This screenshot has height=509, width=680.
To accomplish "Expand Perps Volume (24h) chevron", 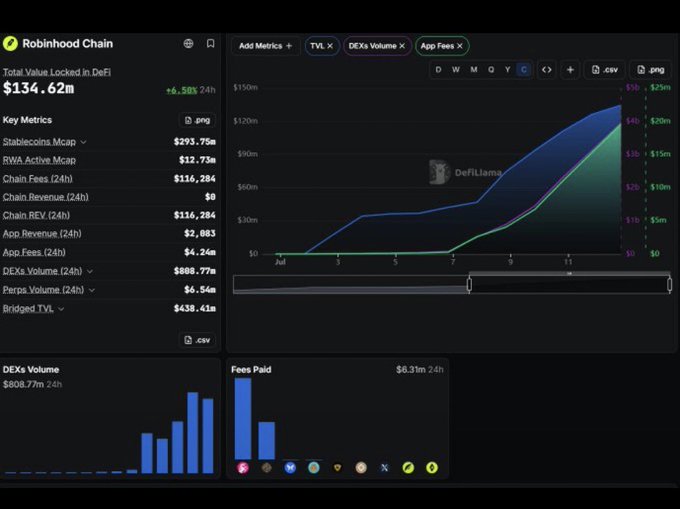I will pos(92,290).
